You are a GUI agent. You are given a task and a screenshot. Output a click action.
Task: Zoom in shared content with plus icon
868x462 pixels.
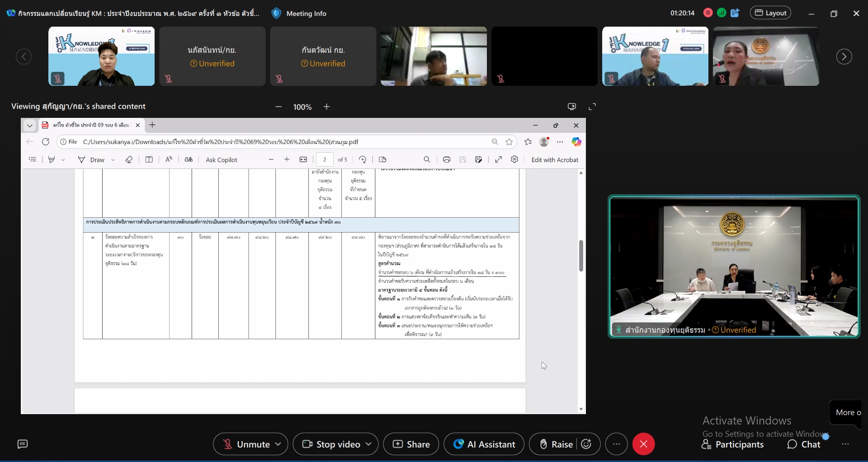point(327,107)
